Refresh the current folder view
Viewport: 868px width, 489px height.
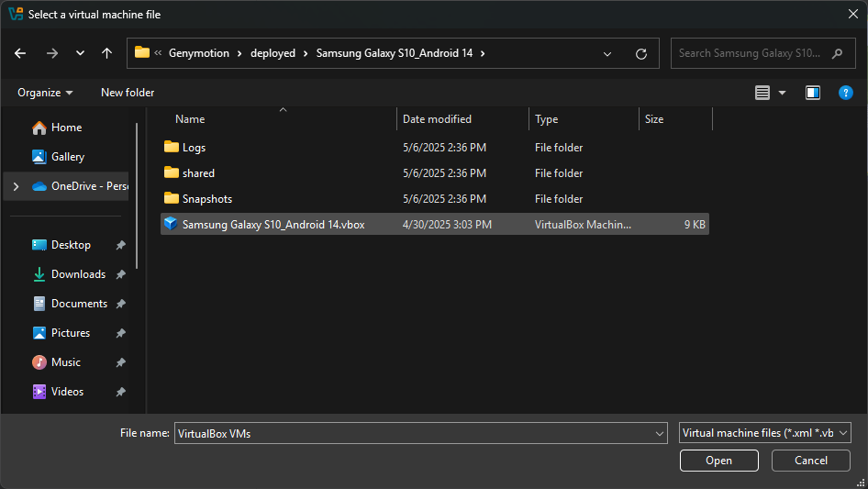(641, 54)
